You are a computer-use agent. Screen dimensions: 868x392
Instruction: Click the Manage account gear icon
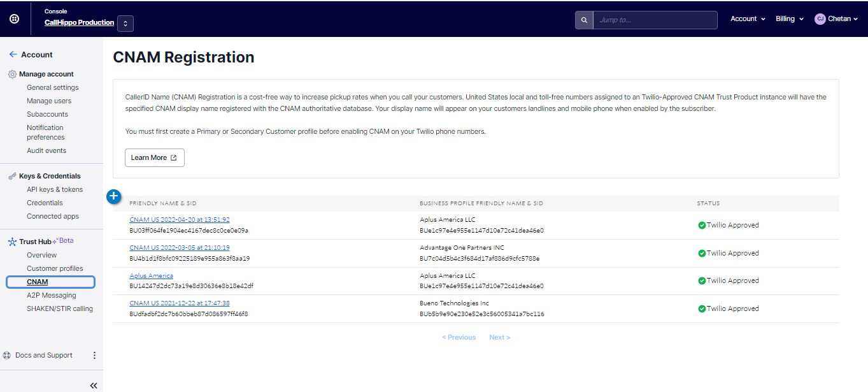(12, 75)
